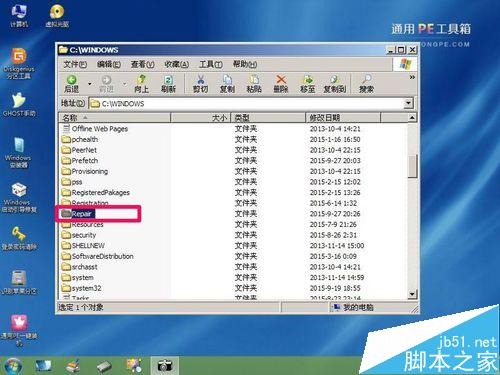Click the file list scroll up arrow

point(412,118)
